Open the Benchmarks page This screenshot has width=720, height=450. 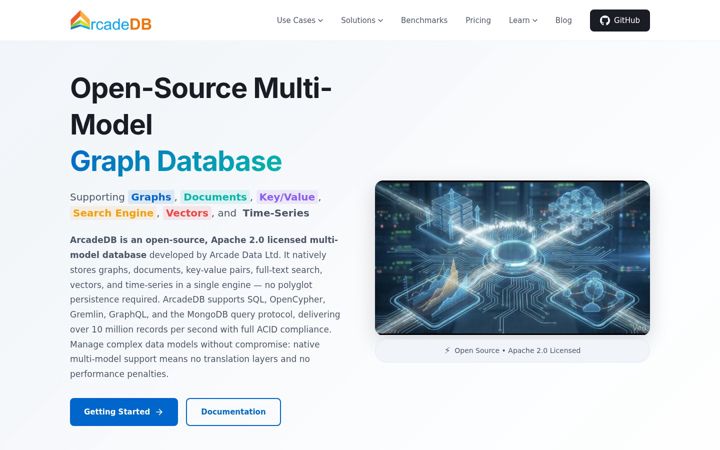pos(424,20)
